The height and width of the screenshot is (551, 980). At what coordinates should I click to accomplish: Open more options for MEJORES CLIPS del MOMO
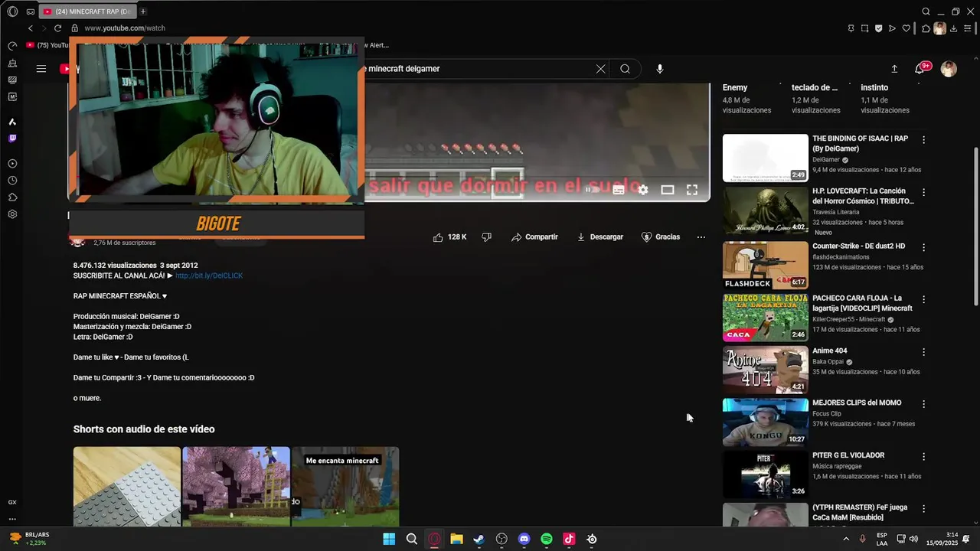click(x=924, y=404)
